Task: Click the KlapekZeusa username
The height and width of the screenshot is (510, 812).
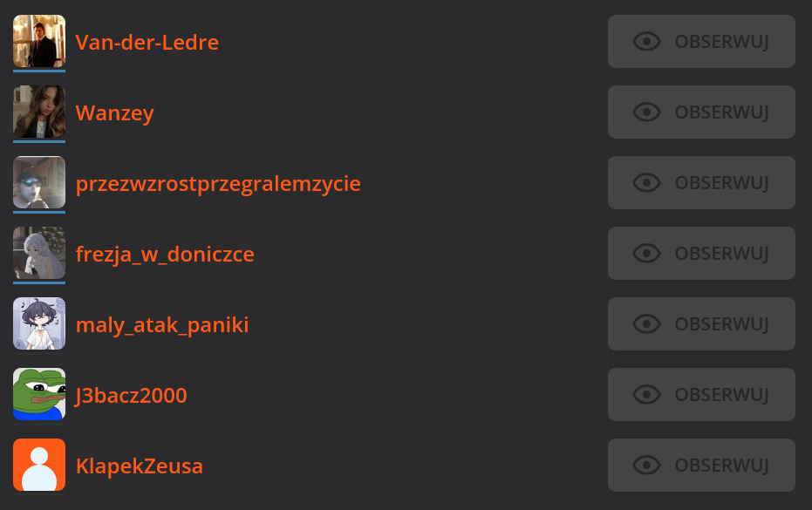Action: 140,466
